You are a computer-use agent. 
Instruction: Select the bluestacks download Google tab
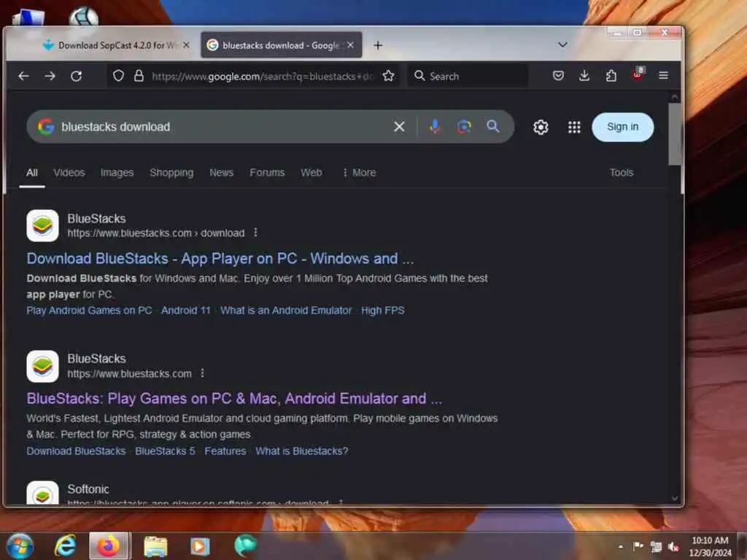(281, 45)
